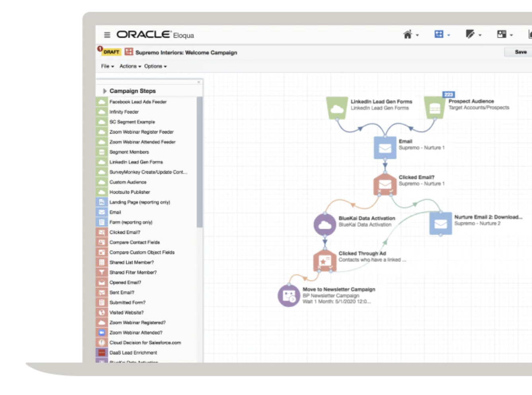Select the Opened Email? icon
Screen dimensions: 532x395
click(102, 282)
